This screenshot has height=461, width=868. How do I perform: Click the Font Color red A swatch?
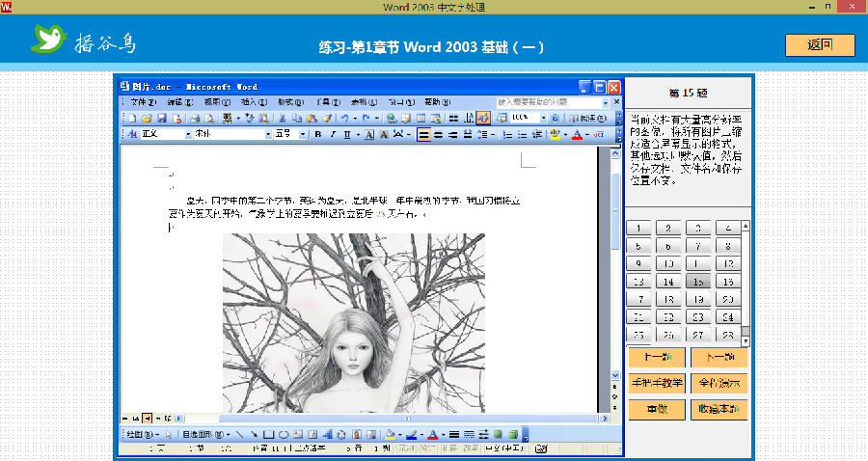tap(578, 135)
